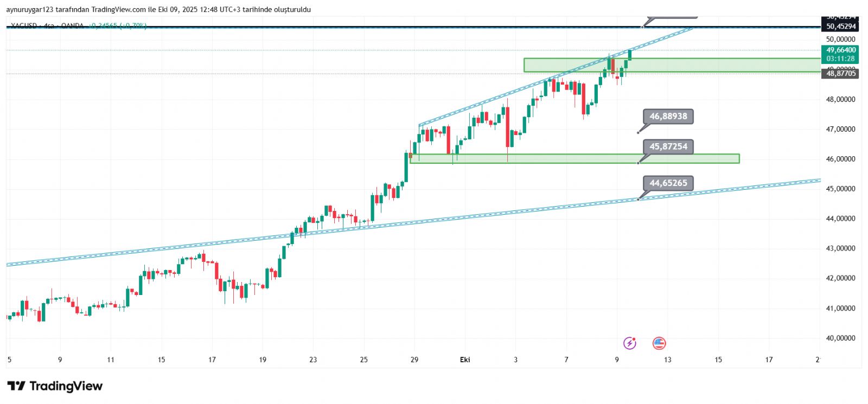Click the 46,88938 price callout label
Image resolution: width=868 pixels, height=404 pixels.
click(668, 117)
